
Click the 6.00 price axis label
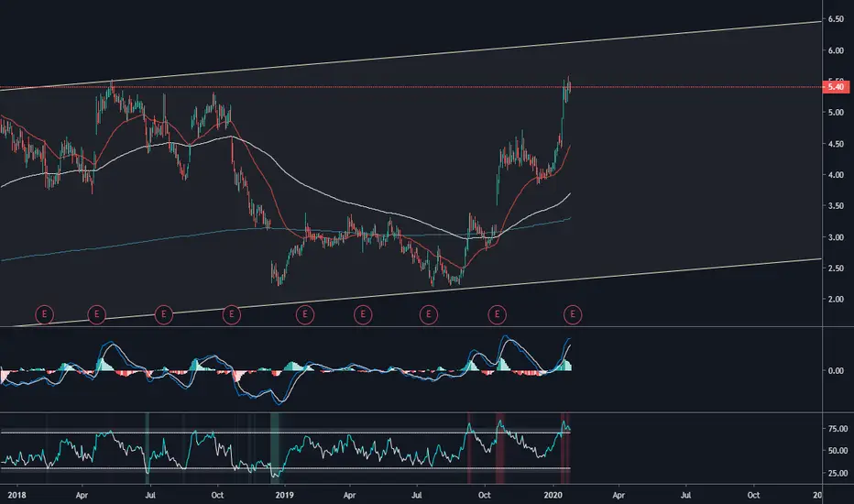coord(836,50)
